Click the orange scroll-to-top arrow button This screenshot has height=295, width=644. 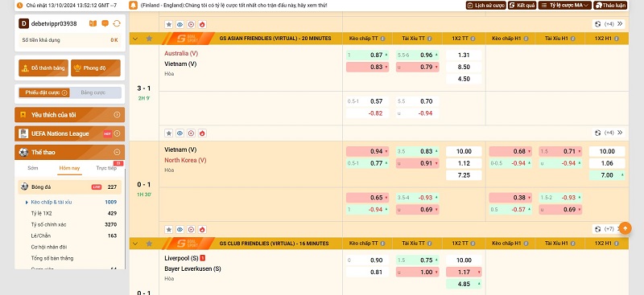coord(625,228)
